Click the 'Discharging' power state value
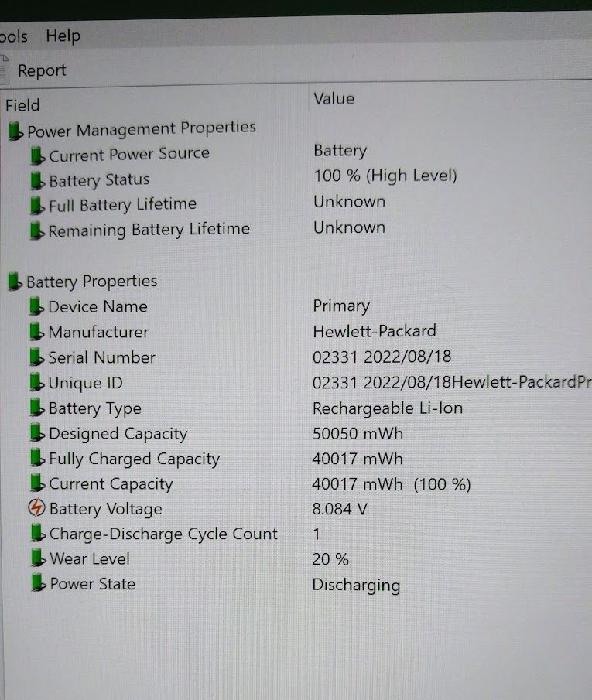Screen dimensions: 592x700 (x=356, y=586)
